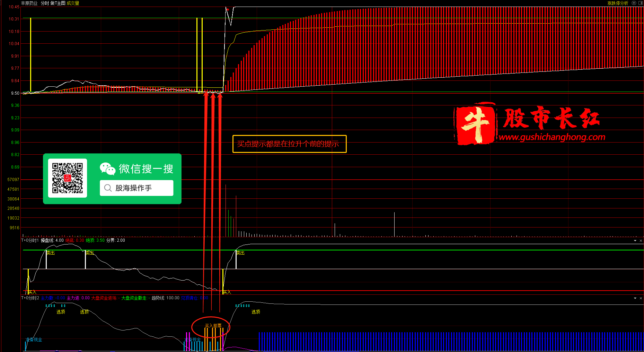Toggle the side panel icon at top right
644x352 pixels.
point(641,3)
